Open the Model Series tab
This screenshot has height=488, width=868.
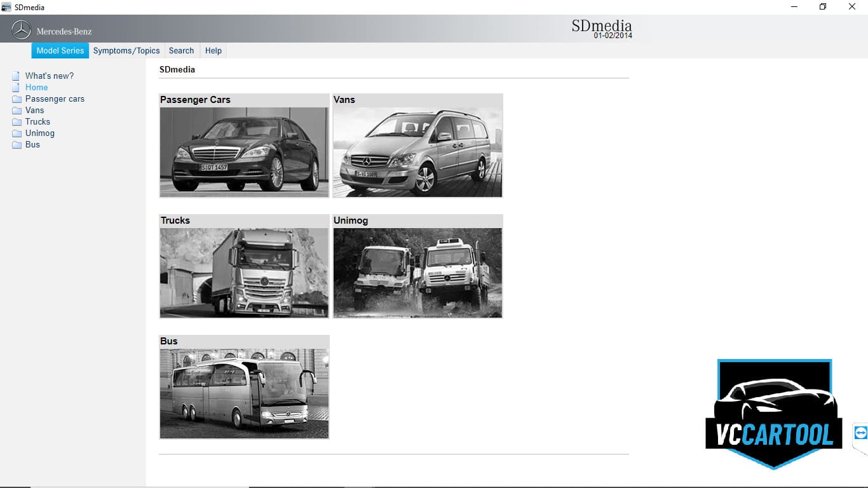(60, 51)
